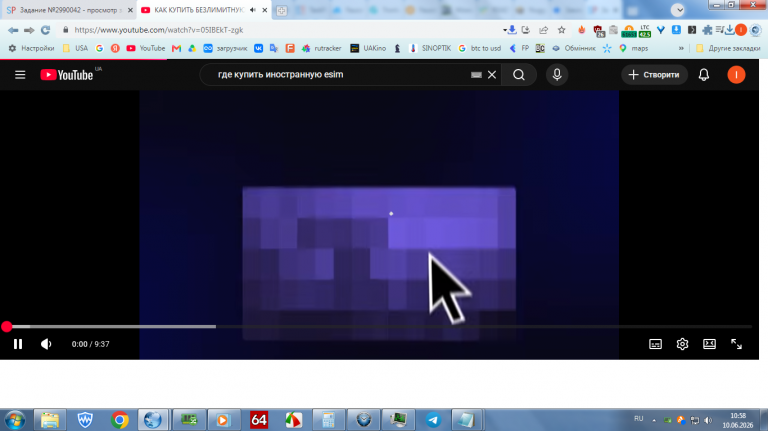Screen dimensions: 768x431
Task: Go forward in browser history
Action: pyautogui.click(x=29, y=30)
